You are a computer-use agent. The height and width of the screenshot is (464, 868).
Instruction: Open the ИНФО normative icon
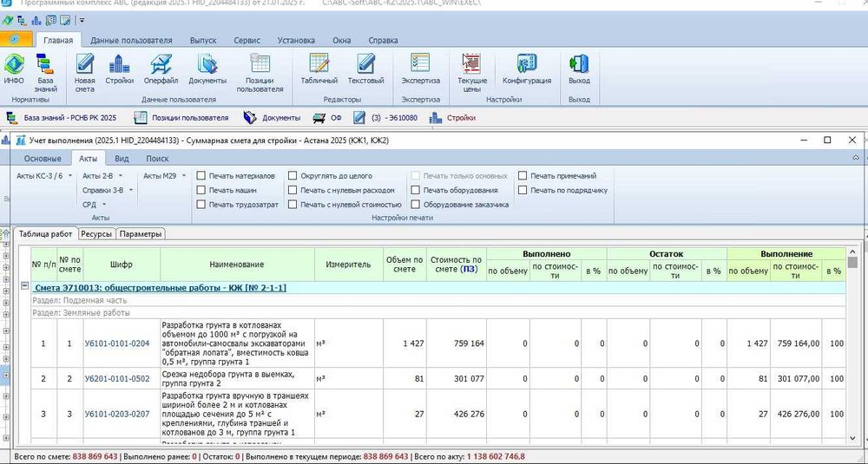[14, 69]
